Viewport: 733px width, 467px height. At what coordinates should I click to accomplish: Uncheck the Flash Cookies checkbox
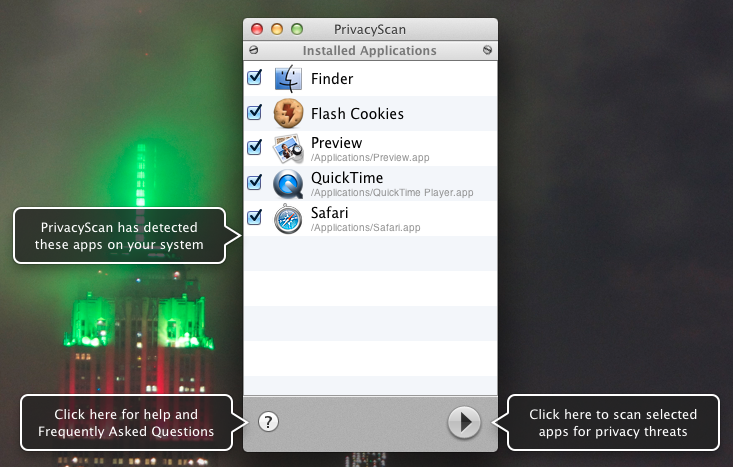(255, 112)
